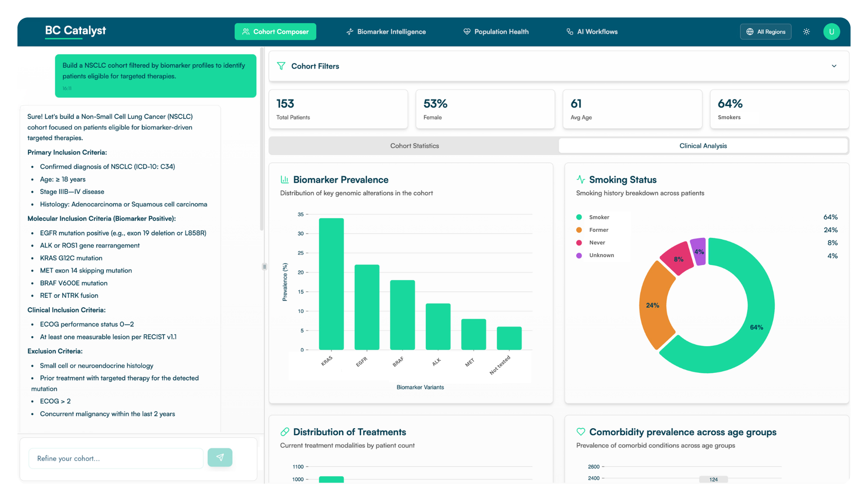
Task: Click the Distribution of Treatments pill icon
Action: [285, 432]
